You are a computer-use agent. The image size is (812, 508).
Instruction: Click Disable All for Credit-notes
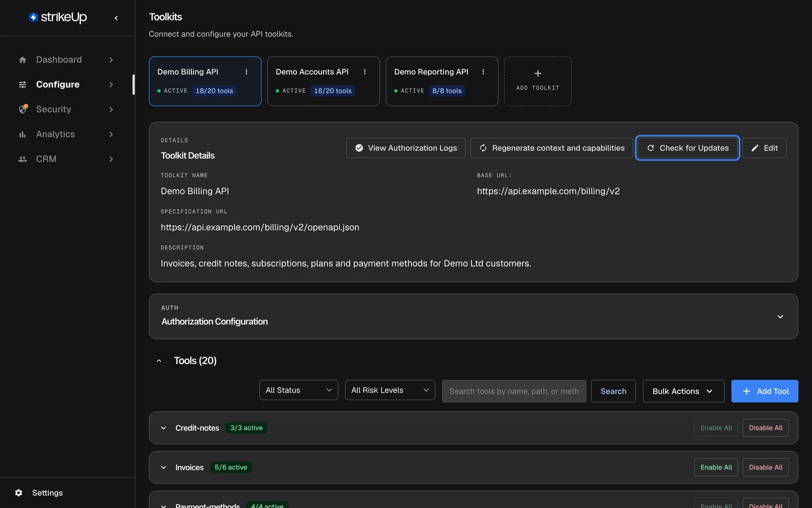(766, 428)
